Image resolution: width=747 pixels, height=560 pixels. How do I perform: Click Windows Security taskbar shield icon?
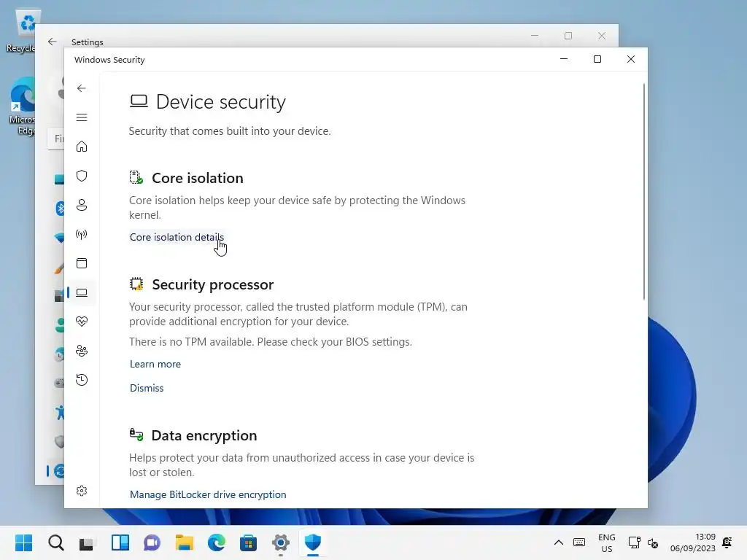[x=312, y=542]
